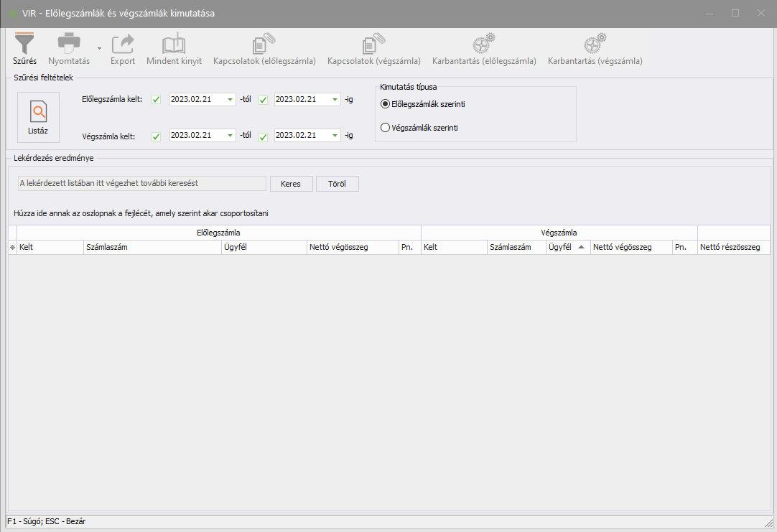Click the Szűrés funnel filter icon

click(x=24, y=44)
